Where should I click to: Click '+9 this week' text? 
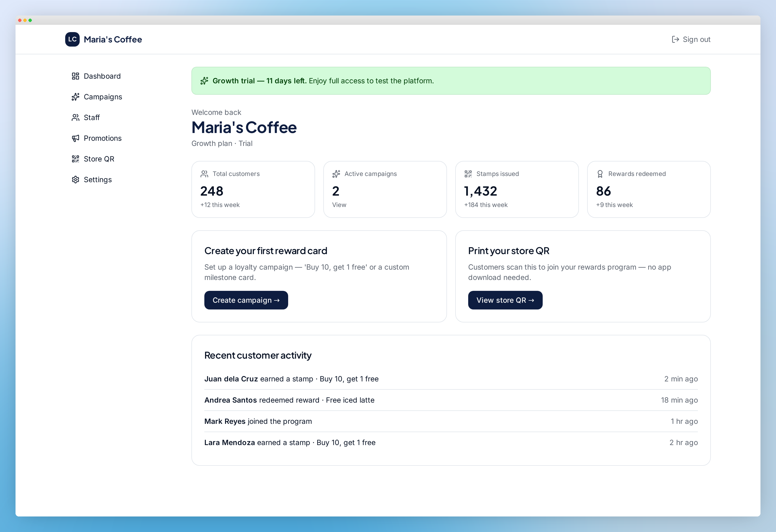point(614,205)
